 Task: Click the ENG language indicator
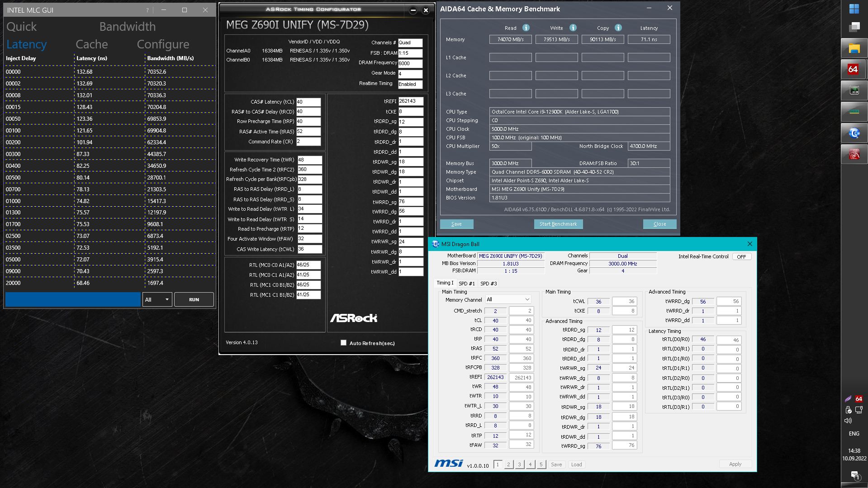(x=854, y=434)
